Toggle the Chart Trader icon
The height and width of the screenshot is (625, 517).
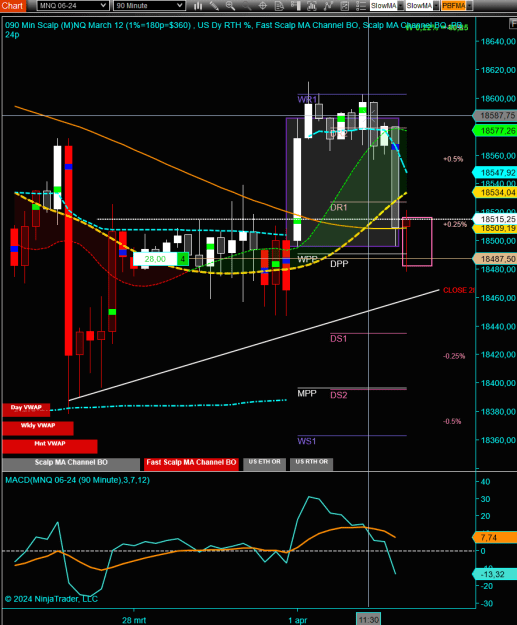click(x=295, y=6)
